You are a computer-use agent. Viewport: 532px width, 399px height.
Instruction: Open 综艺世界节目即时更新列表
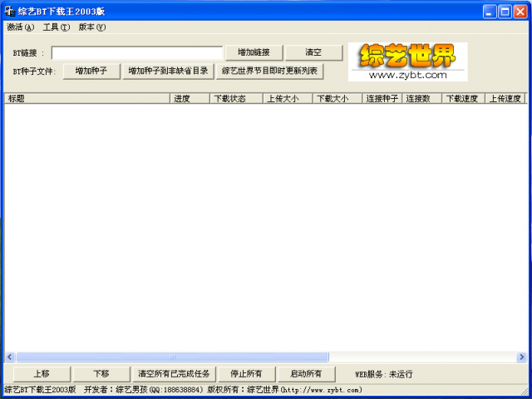pyautogui.click(x=269, y=71)
